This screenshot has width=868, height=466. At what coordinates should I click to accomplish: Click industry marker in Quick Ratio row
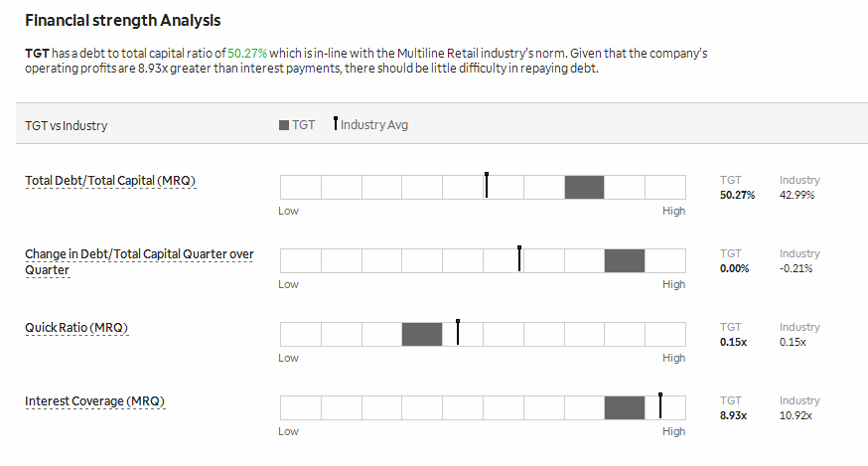pos(458,332)
